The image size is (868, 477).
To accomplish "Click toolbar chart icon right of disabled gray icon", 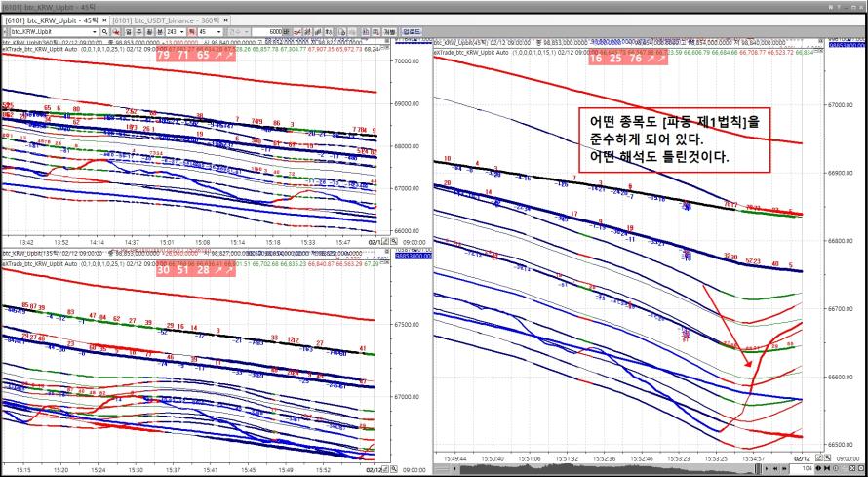I will click(366, 31).
